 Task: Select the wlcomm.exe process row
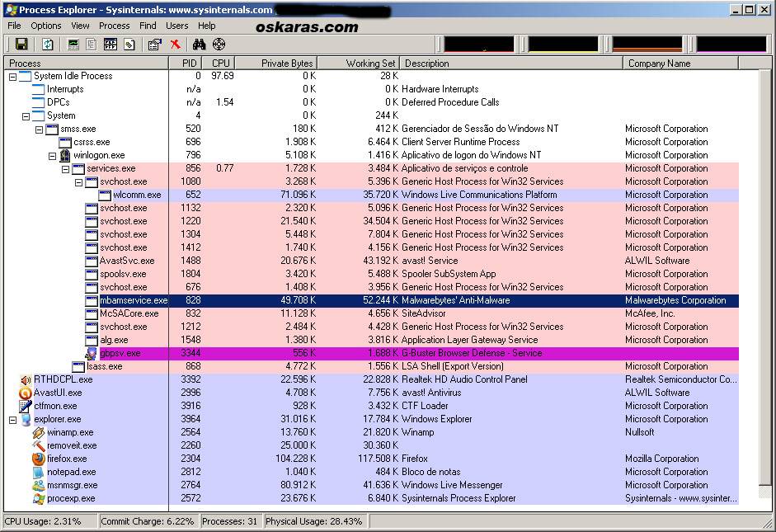[x=372, y=195]
